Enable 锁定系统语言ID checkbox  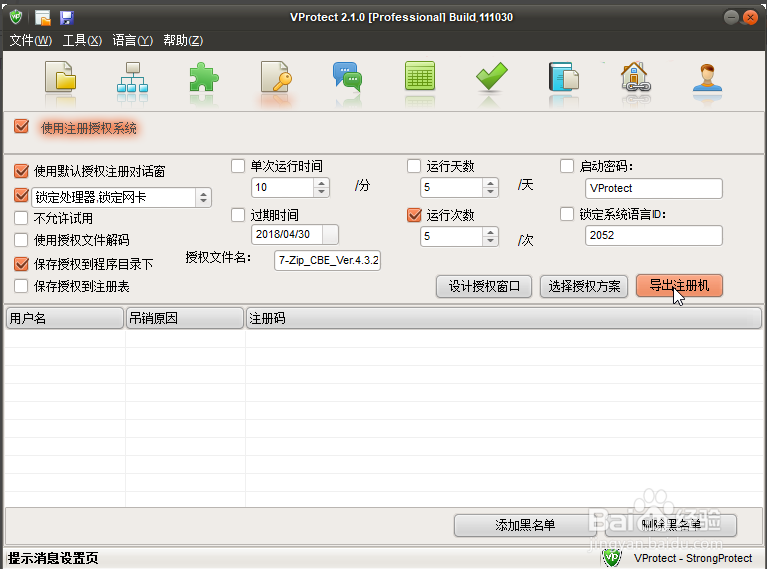click(x=567, y=214)
